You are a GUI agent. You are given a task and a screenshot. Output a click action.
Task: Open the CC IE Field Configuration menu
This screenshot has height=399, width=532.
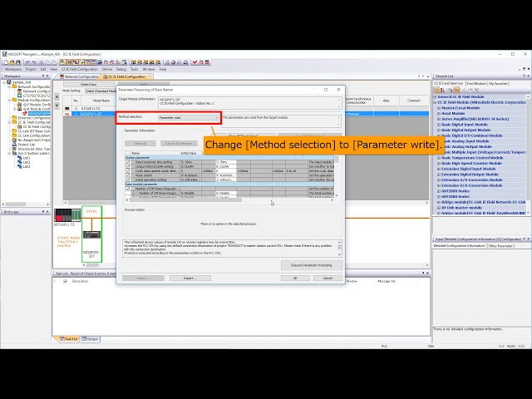[80, 69]
